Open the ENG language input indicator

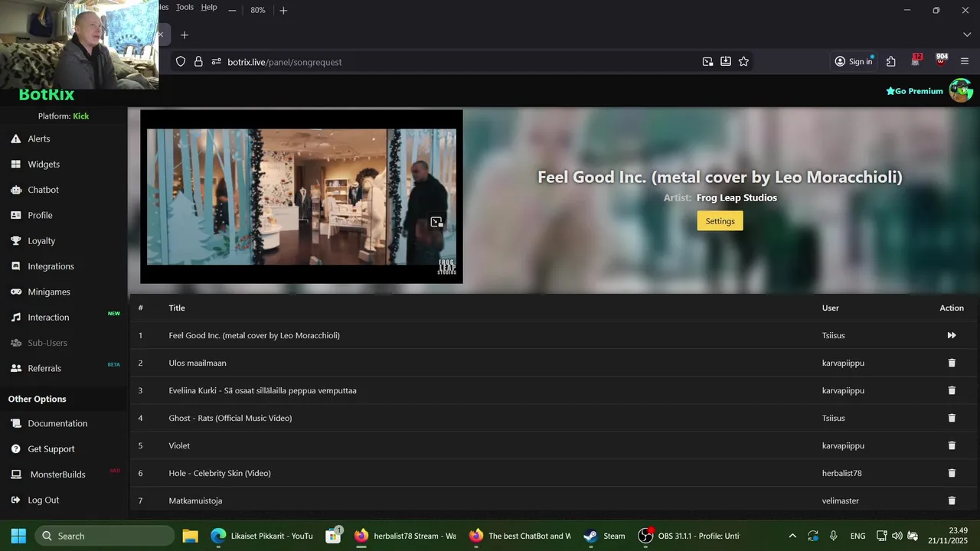click(x=857, y=536)
